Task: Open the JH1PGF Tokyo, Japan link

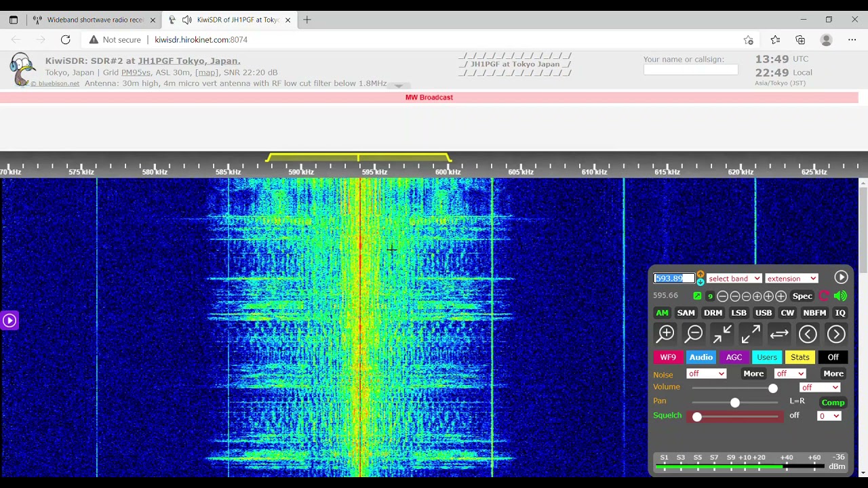Action: [189, 61]
